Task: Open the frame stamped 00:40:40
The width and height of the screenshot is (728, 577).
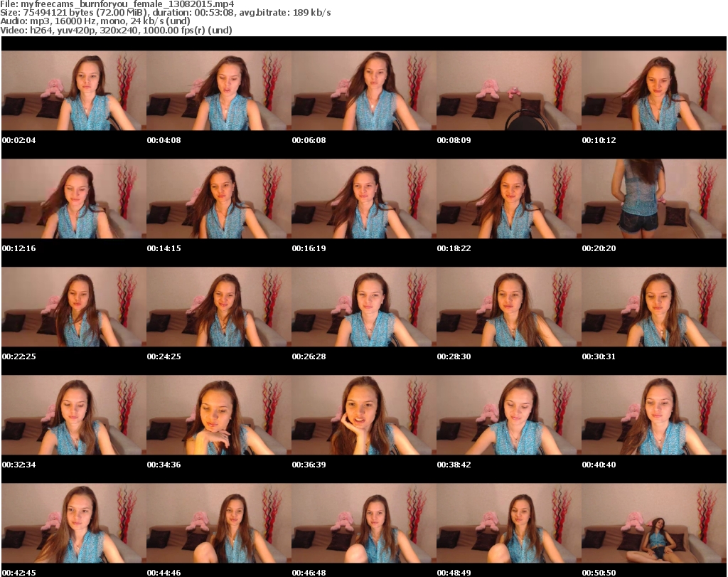Action: [654, 415]
